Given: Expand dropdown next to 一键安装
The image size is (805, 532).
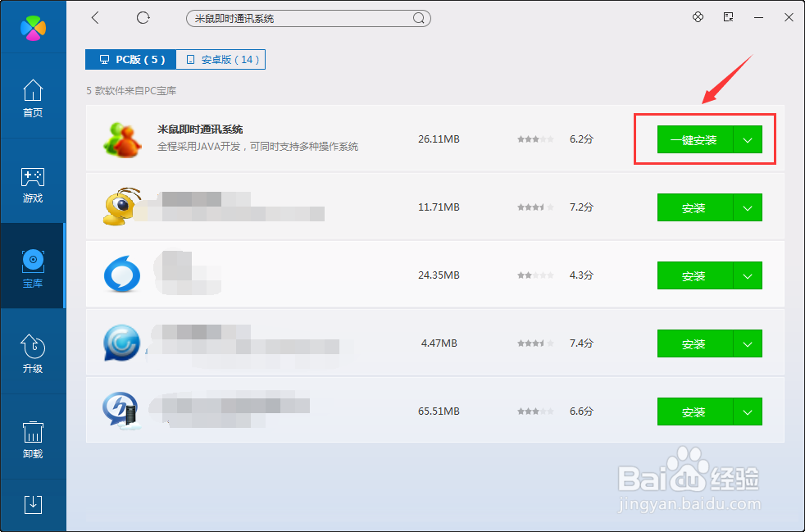Looking at the screenshot, I should [x=748, y=139].
